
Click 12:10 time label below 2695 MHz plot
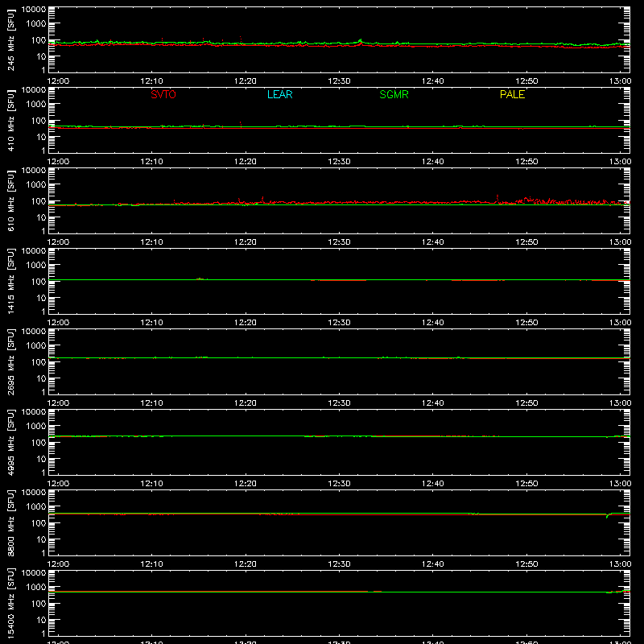pyautogui.click(x=151, y=403)
